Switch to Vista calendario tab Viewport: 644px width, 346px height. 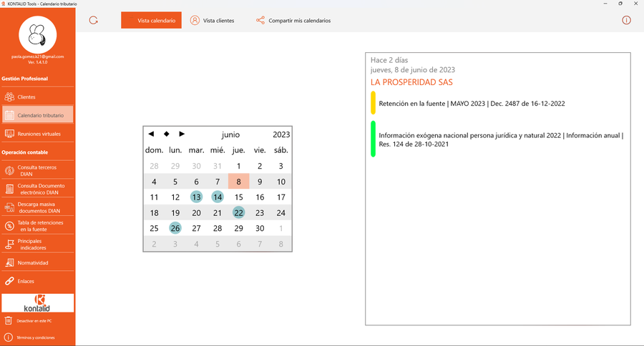[151, 20]
